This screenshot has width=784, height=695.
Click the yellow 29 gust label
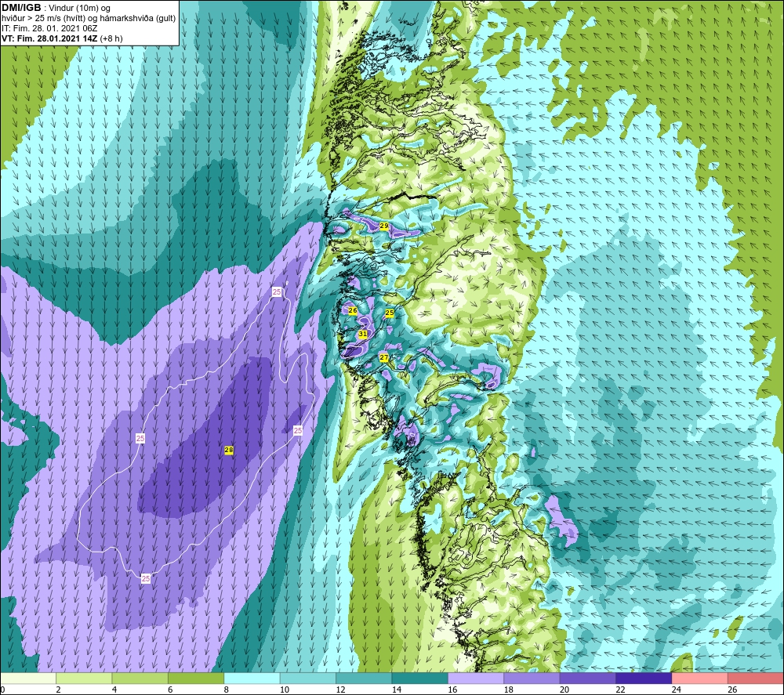(384, 226)
